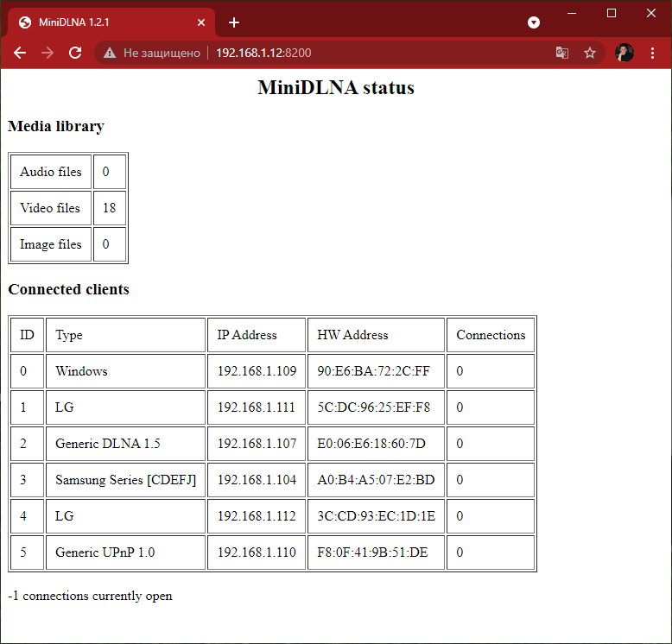Viewport: 672px width, 644px height.
Task: Open a new tab with plus button
Action: [x=234, y=22]
